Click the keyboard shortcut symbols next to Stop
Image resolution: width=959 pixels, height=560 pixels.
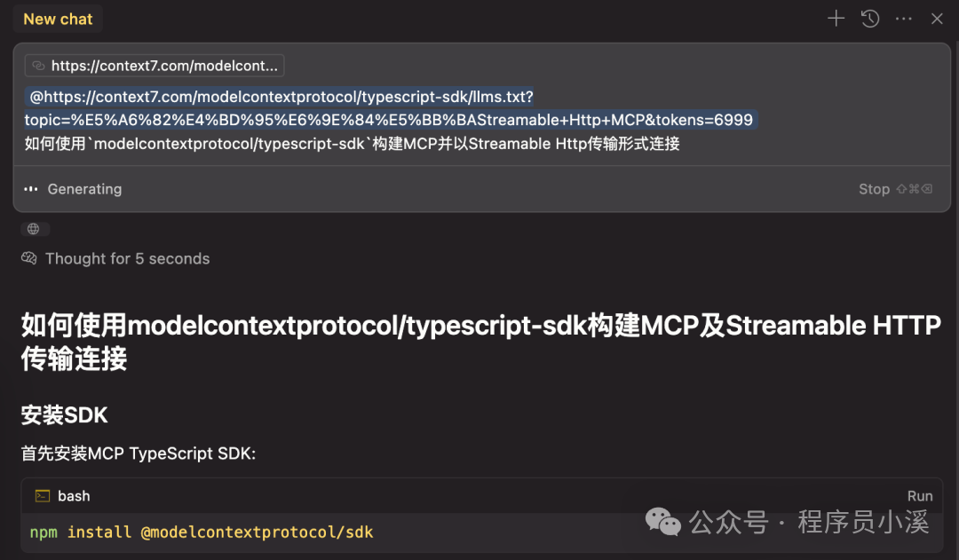tap(915, 188)
